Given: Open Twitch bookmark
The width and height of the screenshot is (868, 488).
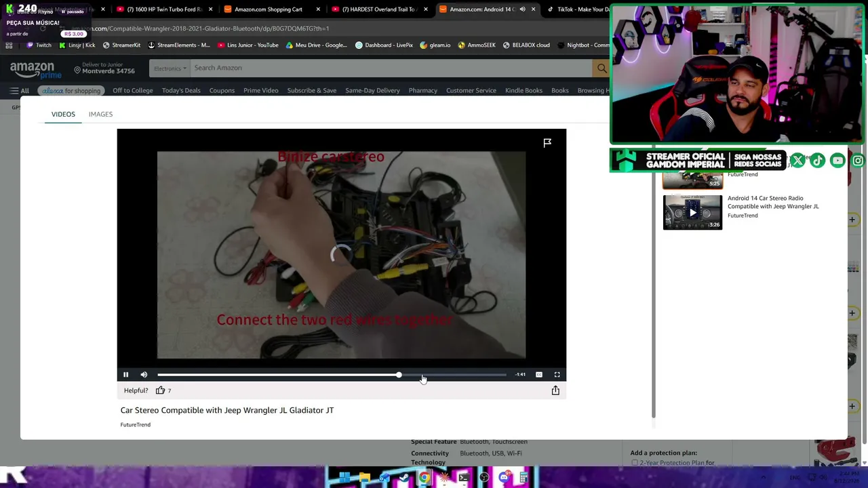Looking at the screenshot, I should point(39,45).
